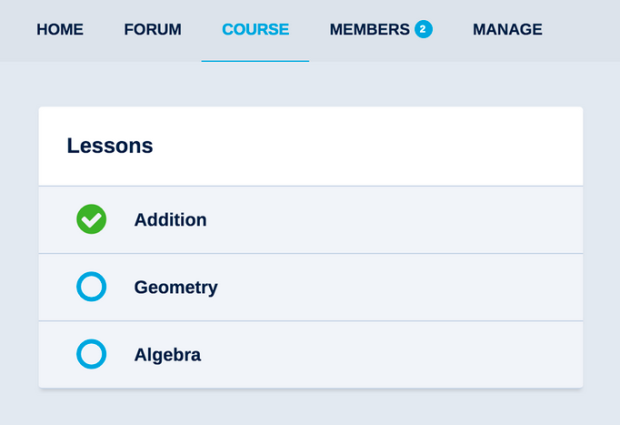Click blank space in the Geometry row
620x425 pixels.
(400, 288)
